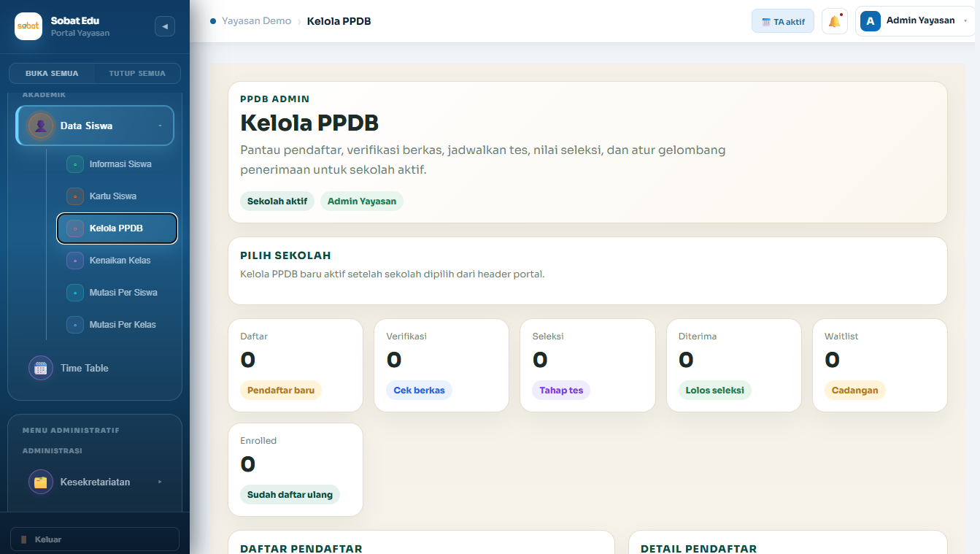Click the Cek berkas label
Image resolution: width=980 pixels, height=554 pixels.
419,391
